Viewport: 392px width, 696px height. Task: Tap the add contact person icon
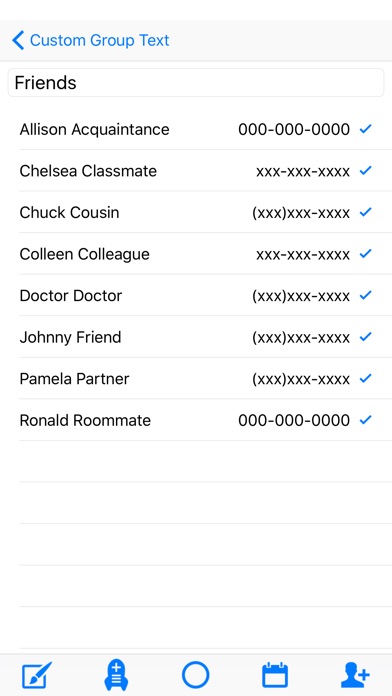coord(355,675)
